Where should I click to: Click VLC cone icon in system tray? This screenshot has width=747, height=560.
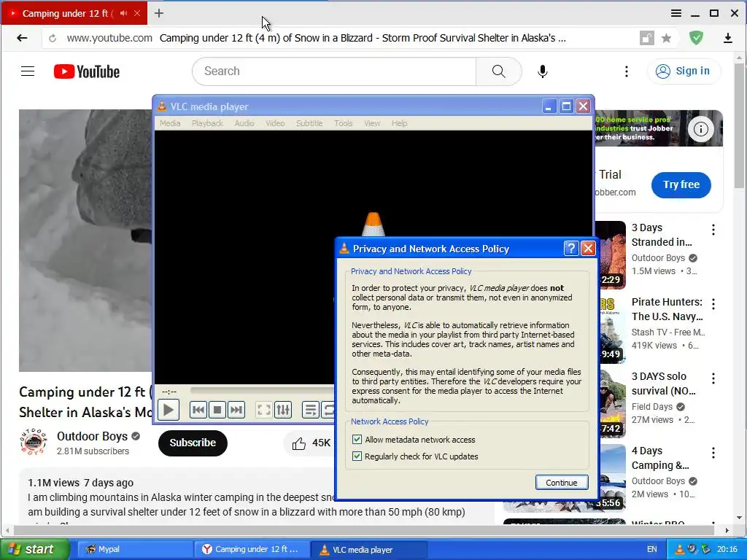(679, 549)
